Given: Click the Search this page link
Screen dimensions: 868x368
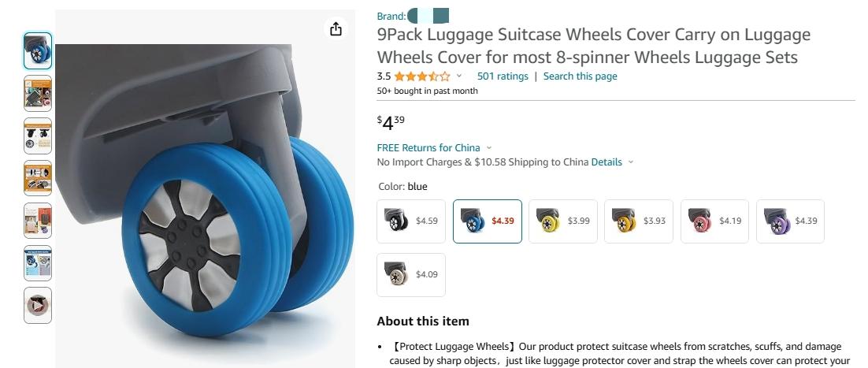Looking at the screenshot, I should click(x=581, y=76).
